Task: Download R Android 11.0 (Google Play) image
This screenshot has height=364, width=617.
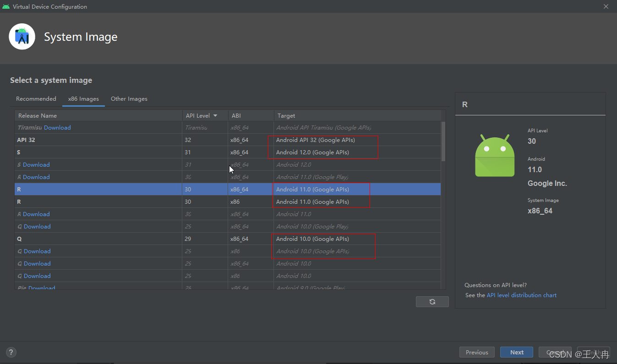Action: tap(36, 177)
